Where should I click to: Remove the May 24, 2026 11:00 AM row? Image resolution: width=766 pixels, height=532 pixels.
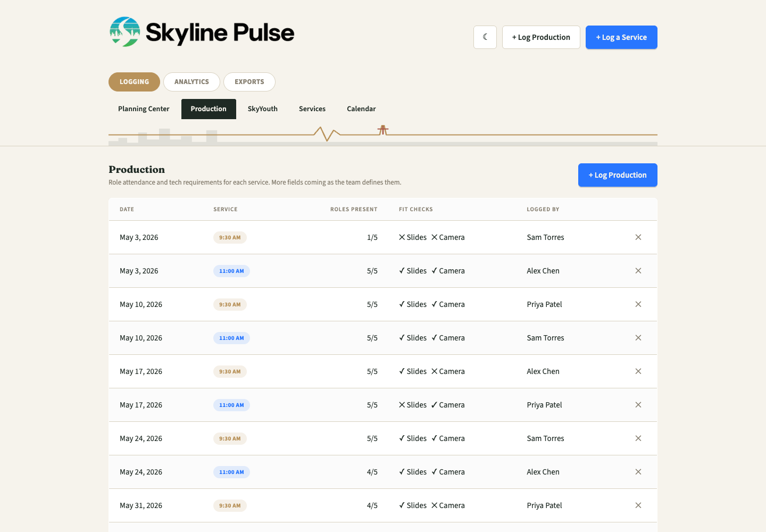[x=638, y=472]
